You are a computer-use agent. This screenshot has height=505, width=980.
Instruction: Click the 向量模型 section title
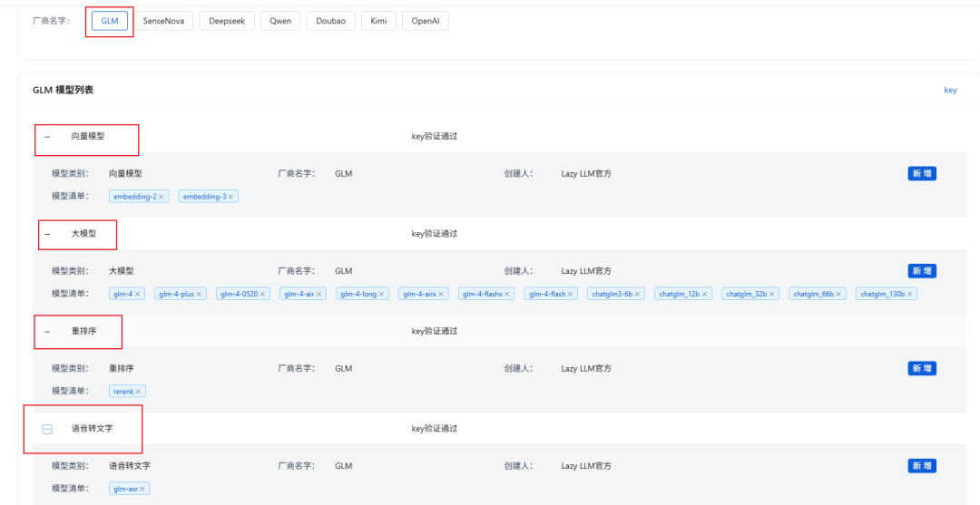87,136
